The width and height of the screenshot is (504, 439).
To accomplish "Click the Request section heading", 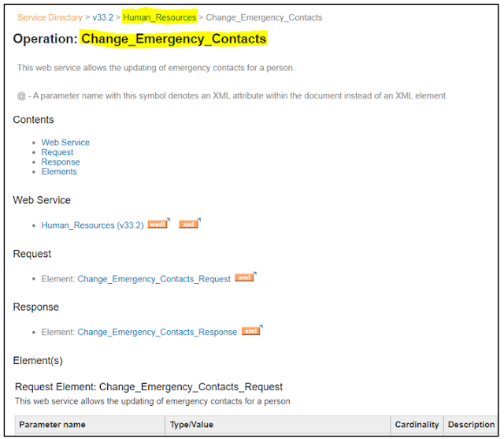I will tap(32, 254).
